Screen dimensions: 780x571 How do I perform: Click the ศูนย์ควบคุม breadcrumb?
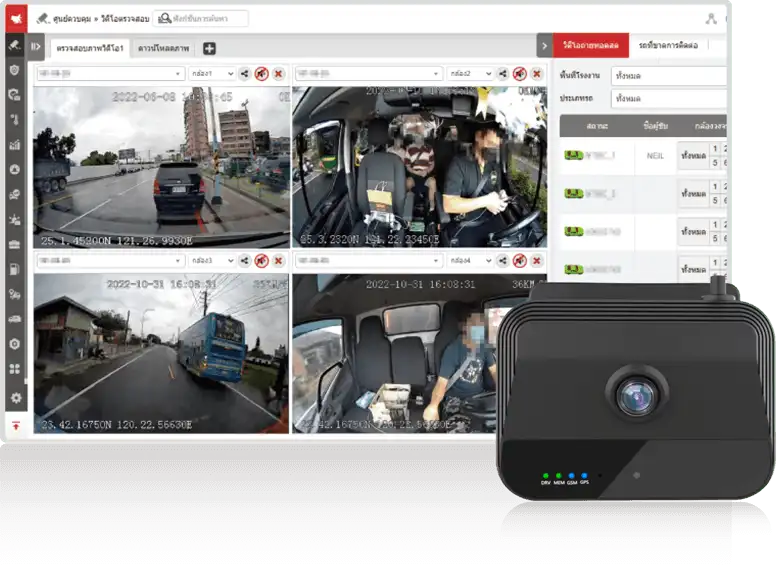tap(72, 19)
